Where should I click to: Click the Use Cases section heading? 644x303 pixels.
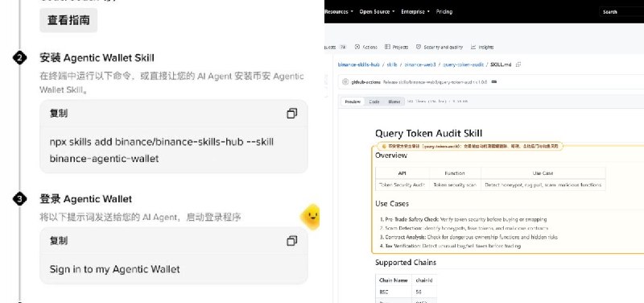click(392, 204)
